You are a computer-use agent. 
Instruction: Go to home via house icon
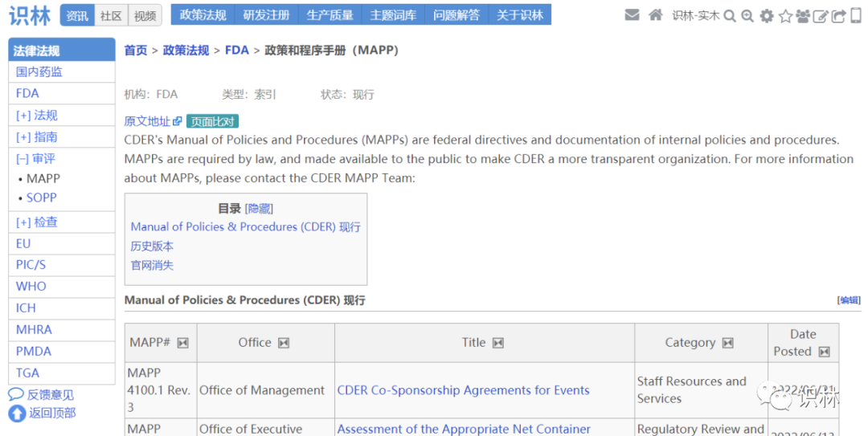(x=656, y=15)
